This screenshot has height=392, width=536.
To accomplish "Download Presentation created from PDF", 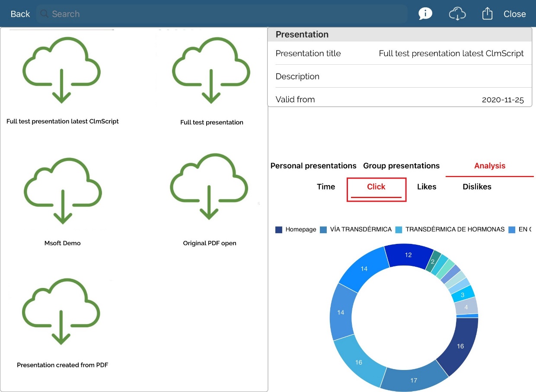I will (61, 312).
